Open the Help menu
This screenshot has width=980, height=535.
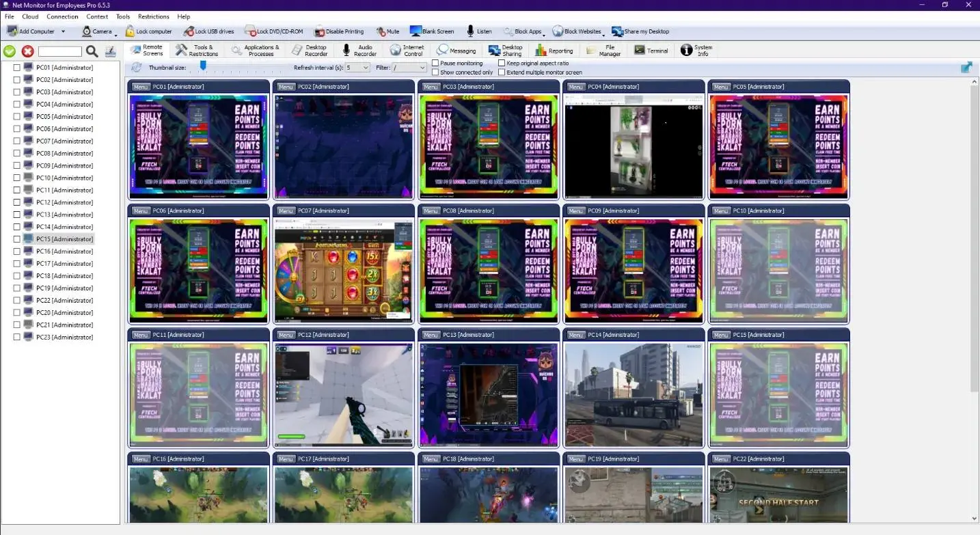pyautogui.click(x=184, y=16)
